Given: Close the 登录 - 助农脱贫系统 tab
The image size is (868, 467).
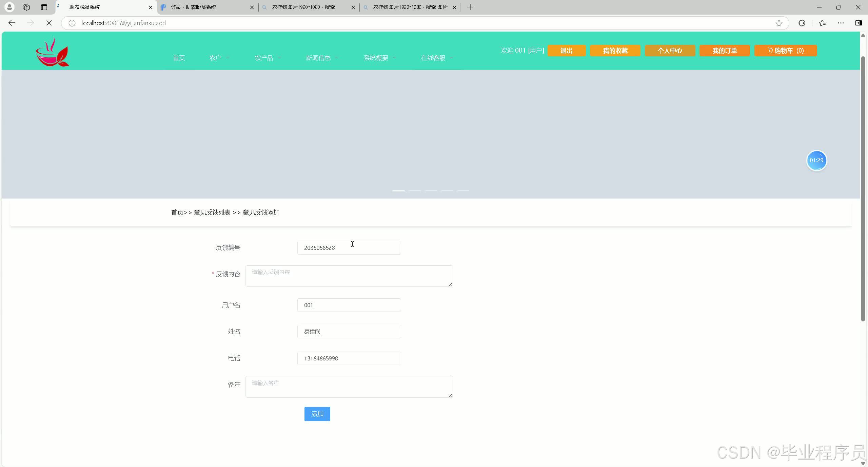Looking at the screenshot, I should pyautogui.click(x=252, y=7).
